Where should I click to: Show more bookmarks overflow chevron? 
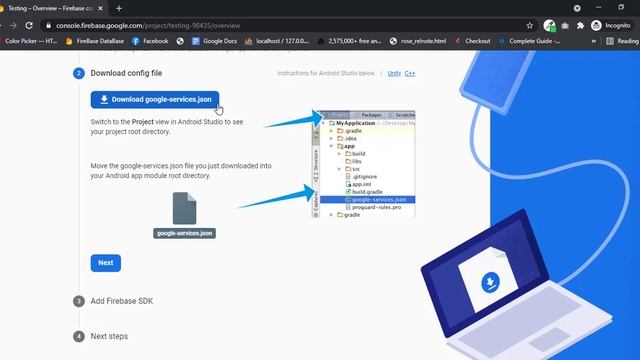coord(593,41)
